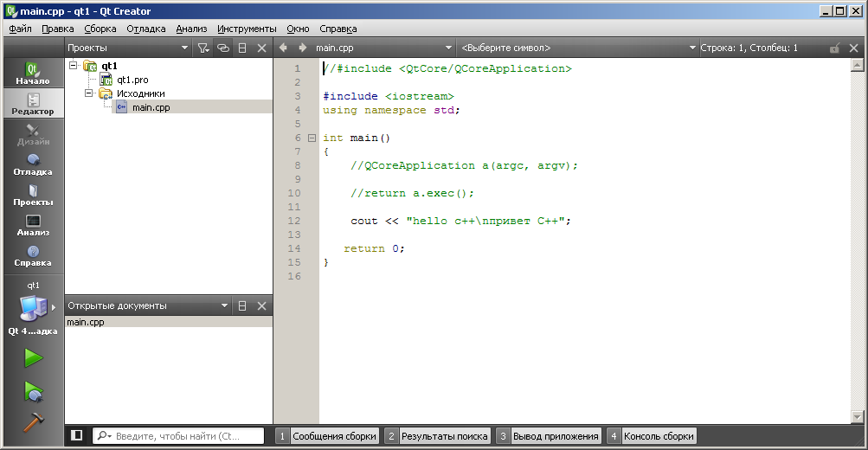868x450 pixels.
Task: Open the Инструменты menu
Action: click(x=247, y=29)
